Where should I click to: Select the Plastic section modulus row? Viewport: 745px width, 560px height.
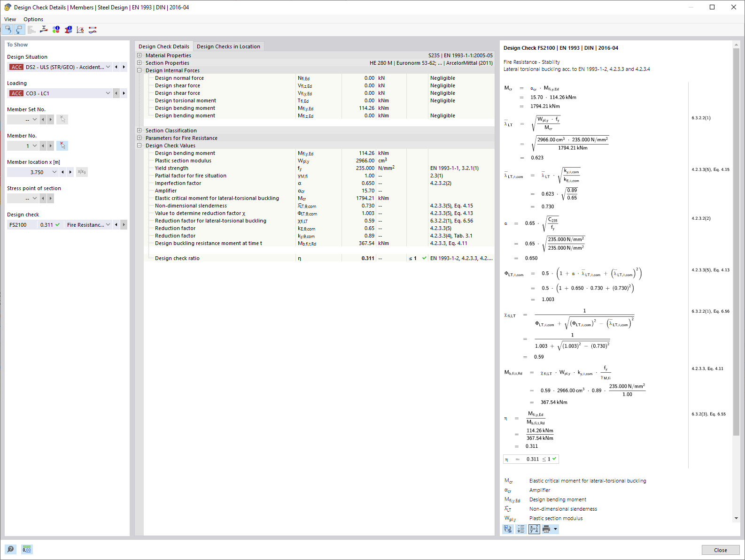point(319,161)
